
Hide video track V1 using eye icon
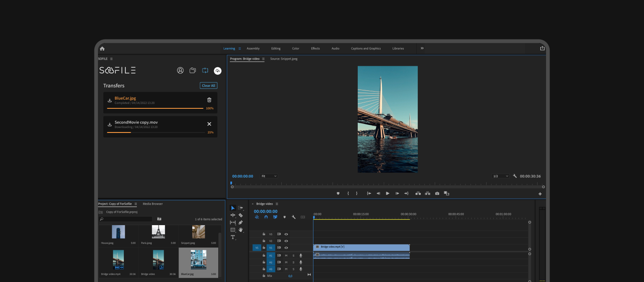(286, 248)
